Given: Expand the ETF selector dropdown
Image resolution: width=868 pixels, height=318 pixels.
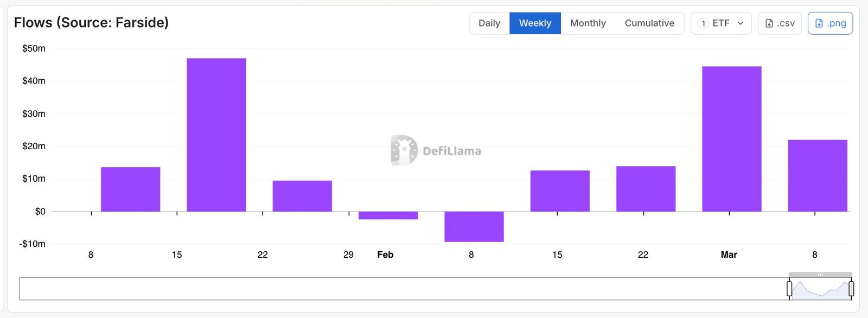Looking at the screenshot, I should coord(721,23).
